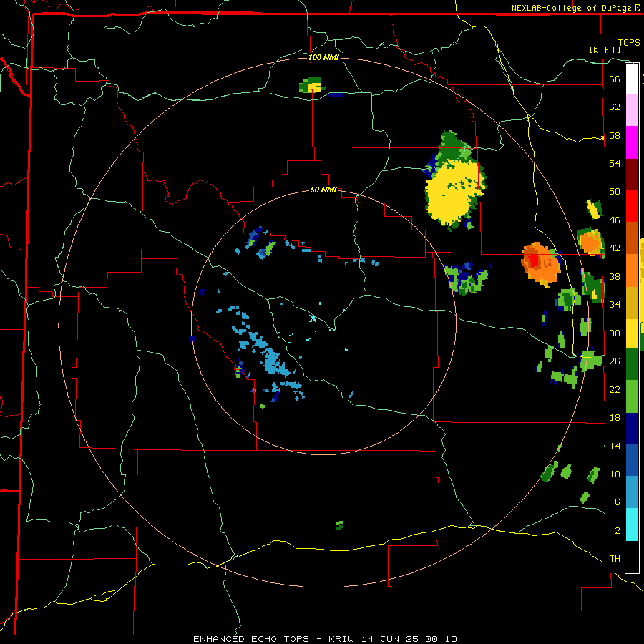Select the bright red 50 kft legend swatch
The image size is (644, 644).
click(x=632, y=206)
